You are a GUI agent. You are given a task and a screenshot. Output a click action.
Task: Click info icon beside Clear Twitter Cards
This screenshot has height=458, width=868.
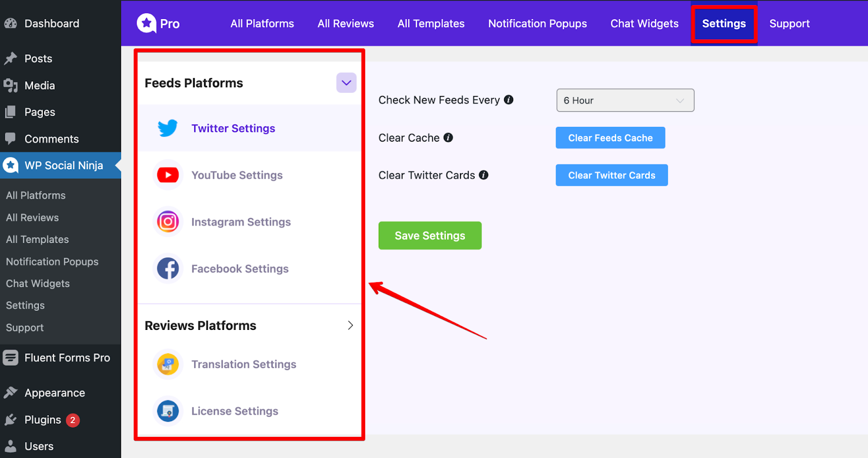click(x=483, y=175)
